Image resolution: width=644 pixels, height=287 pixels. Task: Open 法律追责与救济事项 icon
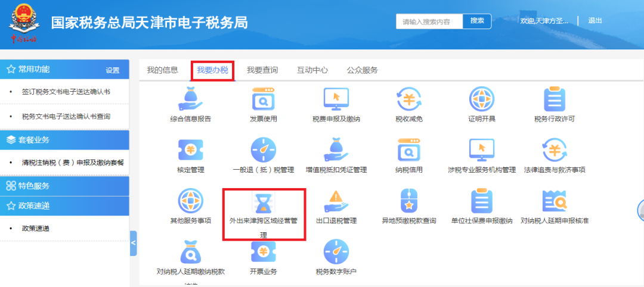click(x=555, y=149)
